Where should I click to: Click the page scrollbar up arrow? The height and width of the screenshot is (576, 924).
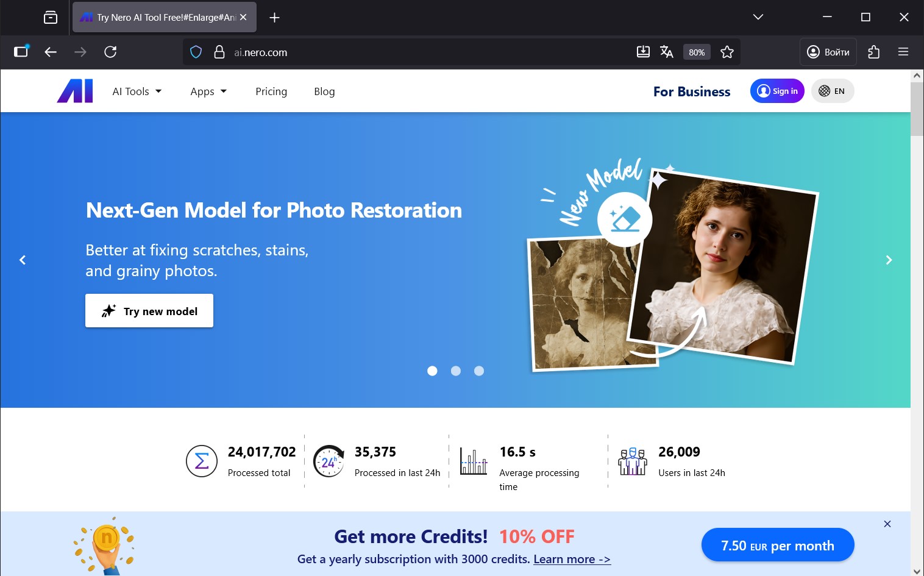917,76
